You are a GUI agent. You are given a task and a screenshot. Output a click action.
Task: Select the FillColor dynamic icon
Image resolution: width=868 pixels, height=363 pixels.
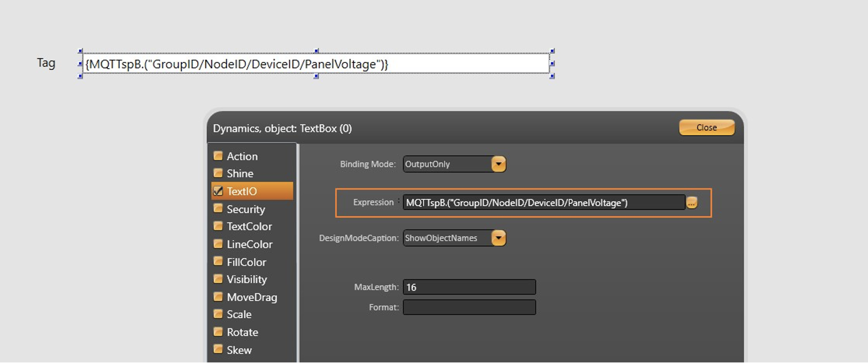click(218, 262)
